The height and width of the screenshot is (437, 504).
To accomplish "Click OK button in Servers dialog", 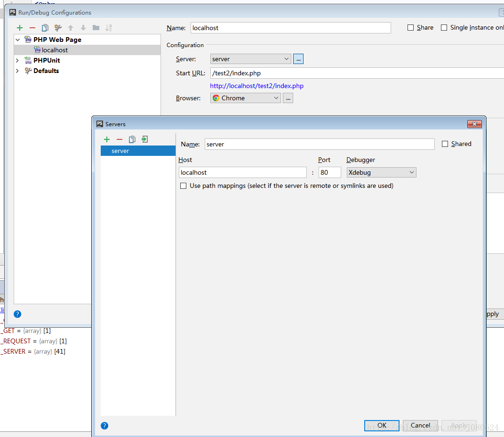I will [382, 425].
